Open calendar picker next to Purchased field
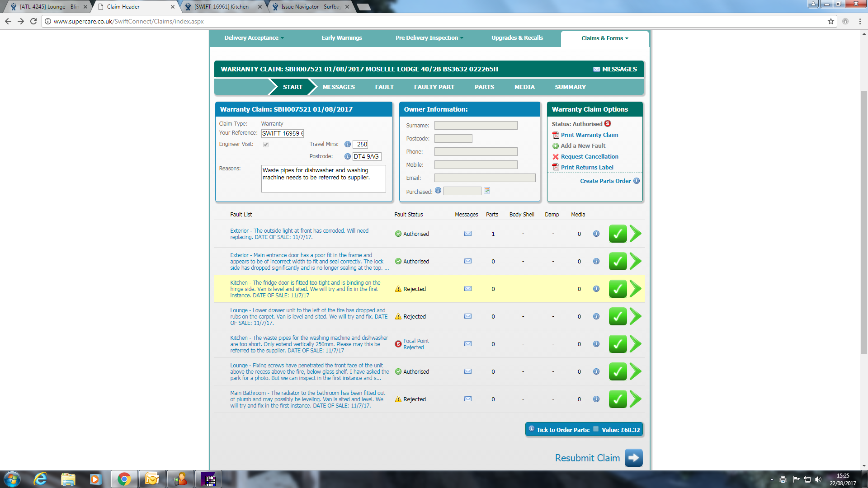 (487, 191)
